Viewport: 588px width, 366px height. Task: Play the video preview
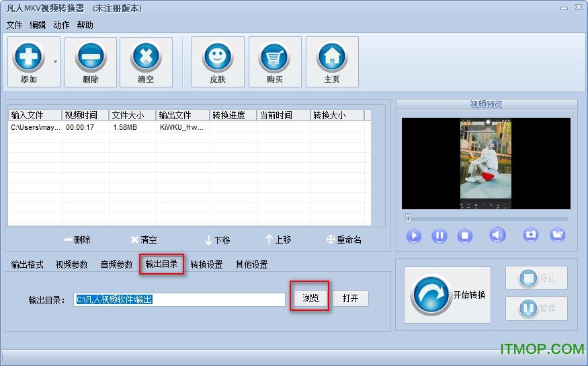pos(414,235)
